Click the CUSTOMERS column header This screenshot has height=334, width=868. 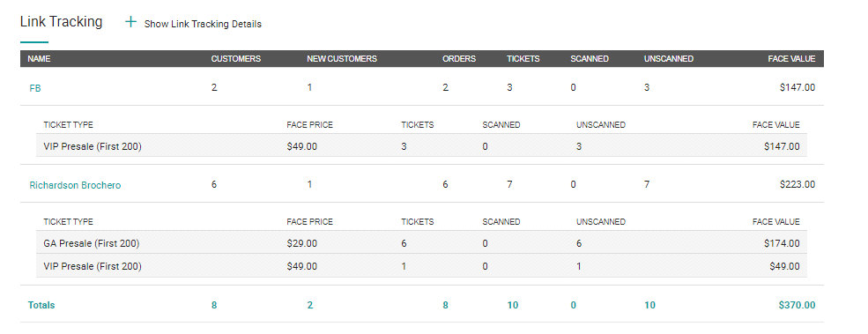coord(236,59)
